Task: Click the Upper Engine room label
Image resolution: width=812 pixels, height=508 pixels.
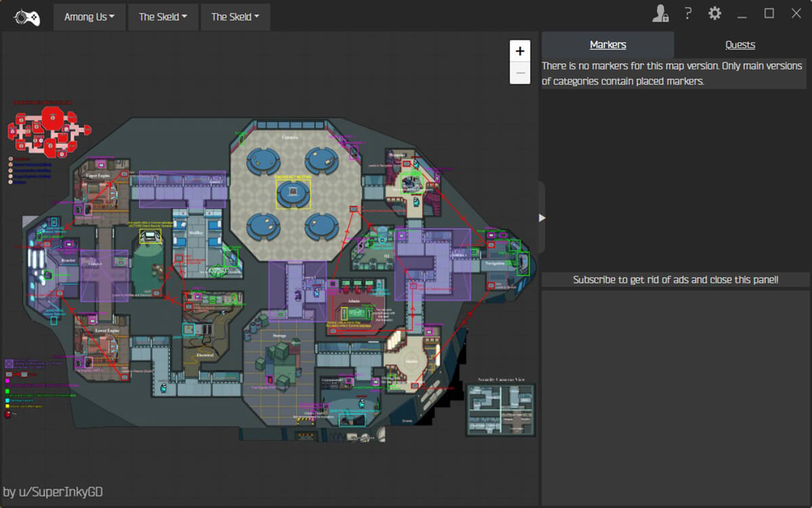Action: click(x=97, y=175)
